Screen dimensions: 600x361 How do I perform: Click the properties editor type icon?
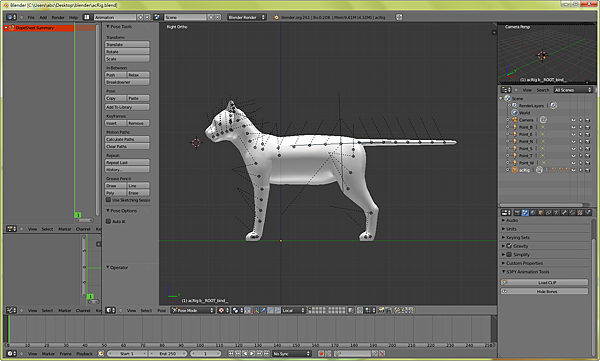pyautogui.click(x=506, y=212)
